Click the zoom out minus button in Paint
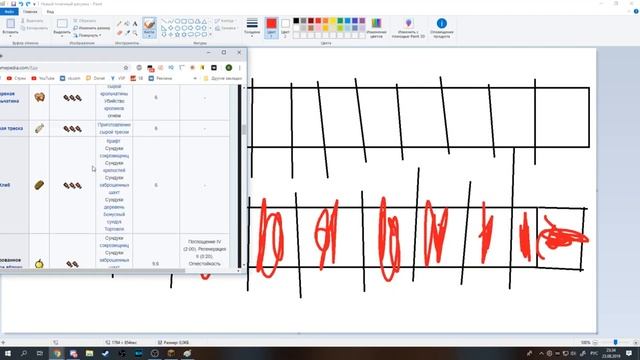The height and width of the screenshot is (360, 640). [x=596, y=342]
